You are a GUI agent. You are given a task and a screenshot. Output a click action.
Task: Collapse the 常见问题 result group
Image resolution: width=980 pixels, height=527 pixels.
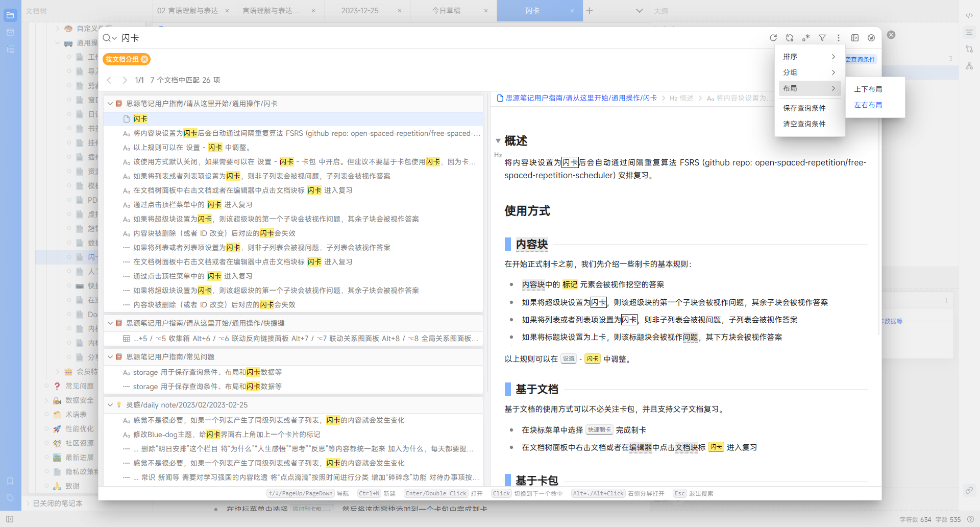pos(110,357)
